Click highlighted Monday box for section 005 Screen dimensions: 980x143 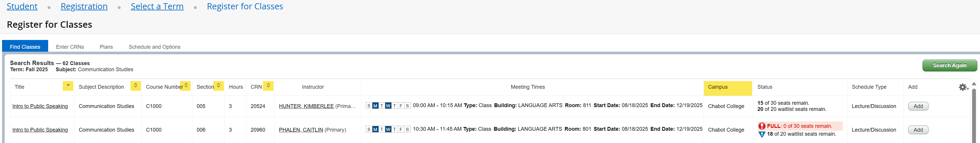click(375, 106)
